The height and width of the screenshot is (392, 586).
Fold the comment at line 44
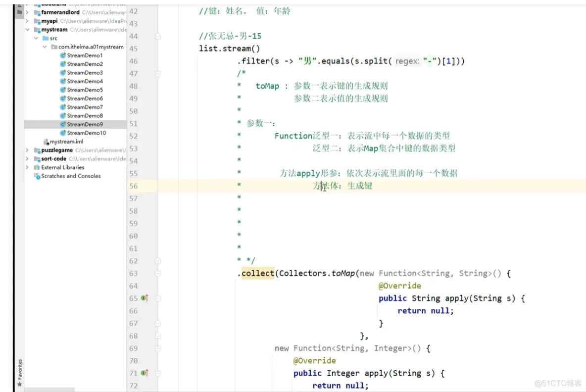coord(158,36)
